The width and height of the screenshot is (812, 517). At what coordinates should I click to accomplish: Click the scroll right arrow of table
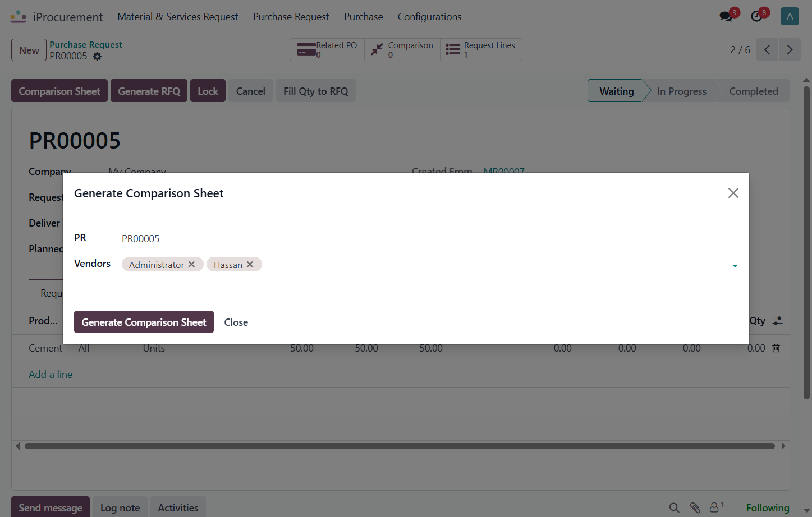pyautogui.click(x=783, y=446)
